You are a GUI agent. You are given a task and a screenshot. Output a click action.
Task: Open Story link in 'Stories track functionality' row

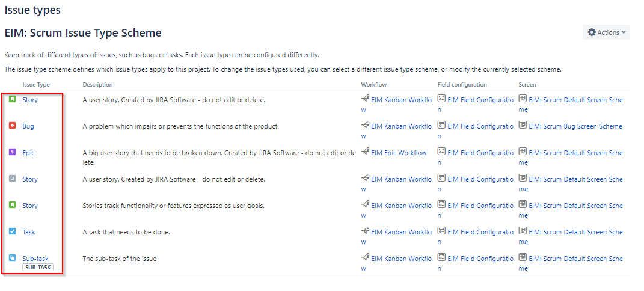coord(30,206)
